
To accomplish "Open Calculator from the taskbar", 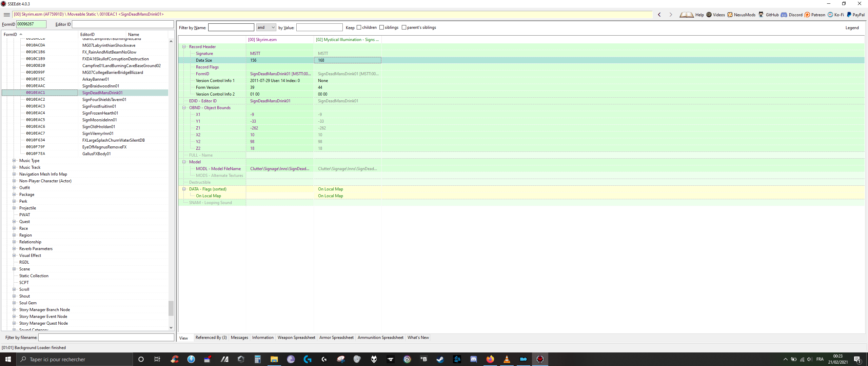I will (x=257, y=359).
